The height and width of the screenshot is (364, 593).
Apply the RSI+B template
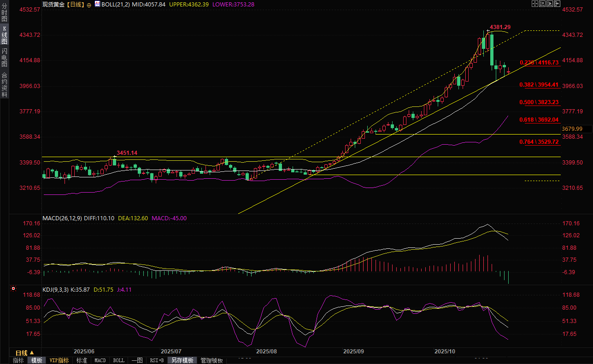[156, 360]
